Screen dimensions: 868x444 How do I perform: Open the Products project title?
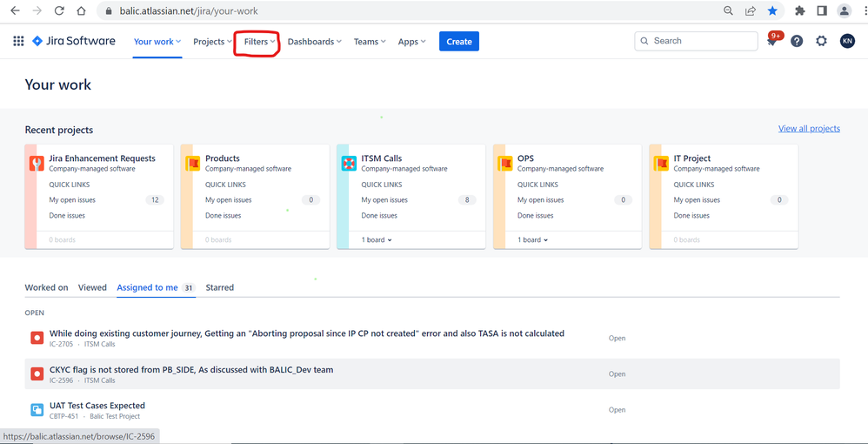[223, 158]
